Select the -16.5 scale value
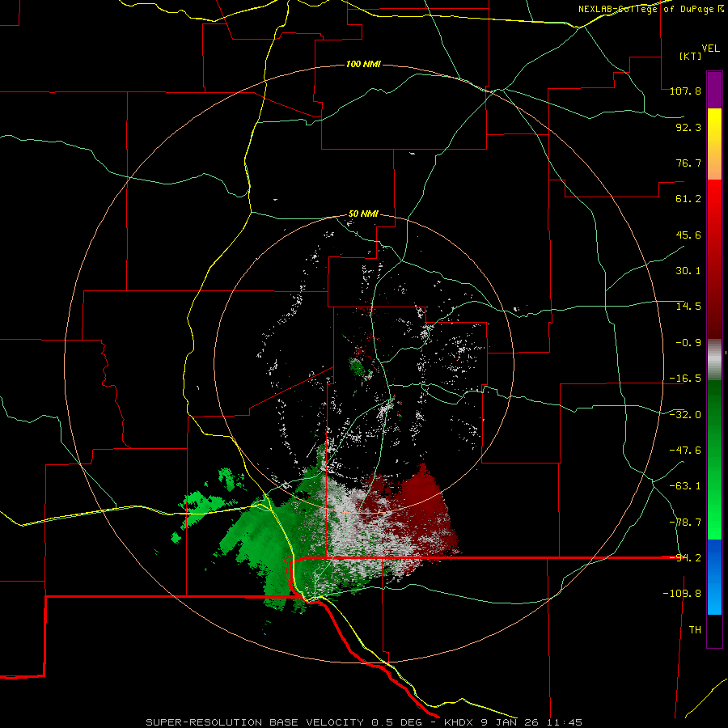 pos(685,379)
